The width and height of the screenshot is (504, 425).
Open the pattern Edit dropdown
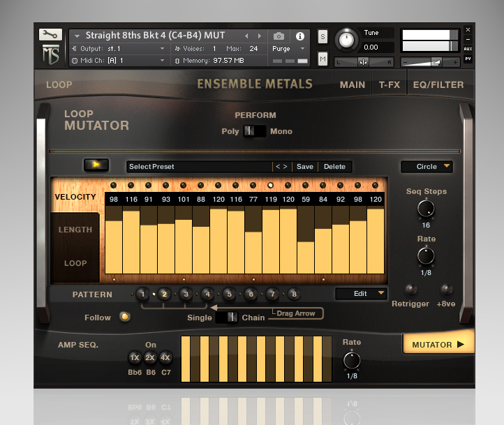coord(361,294)
